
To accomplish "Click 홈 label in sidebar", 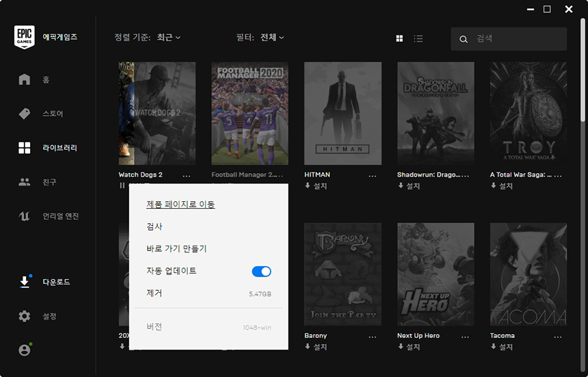I will pyautogui.click(x=46, y=79).
